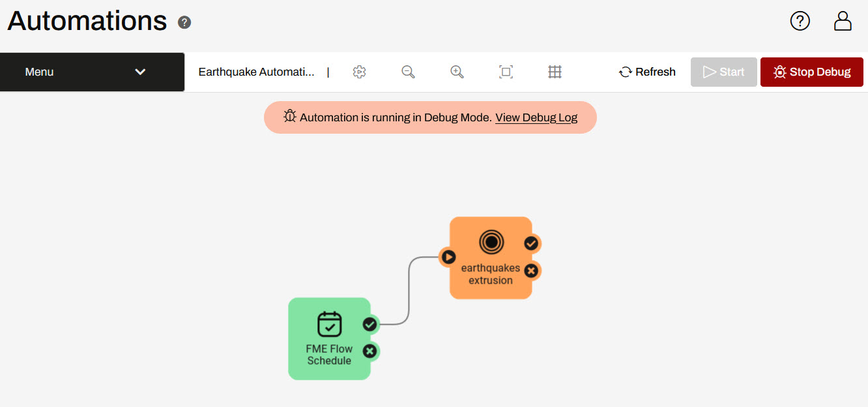Click the fit-to-screen frame icon
This screenshot has height=407, width=868.
coord(506,72)
